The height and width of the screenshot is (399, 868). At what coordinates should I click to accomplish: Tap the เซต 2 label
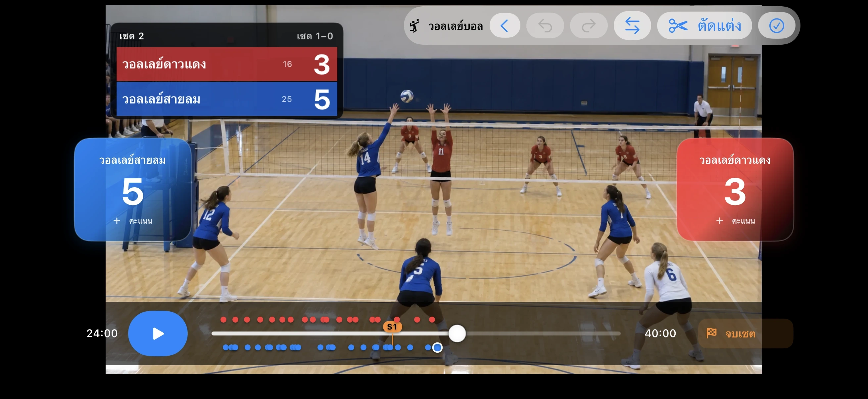coord(132,36)
